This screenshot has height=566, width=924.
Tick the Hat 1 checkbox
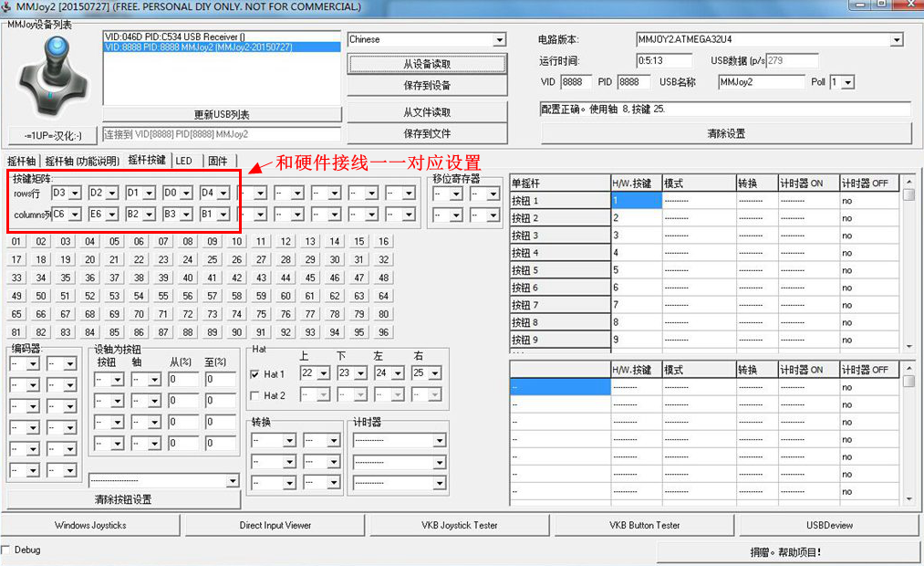coord(254,374)
